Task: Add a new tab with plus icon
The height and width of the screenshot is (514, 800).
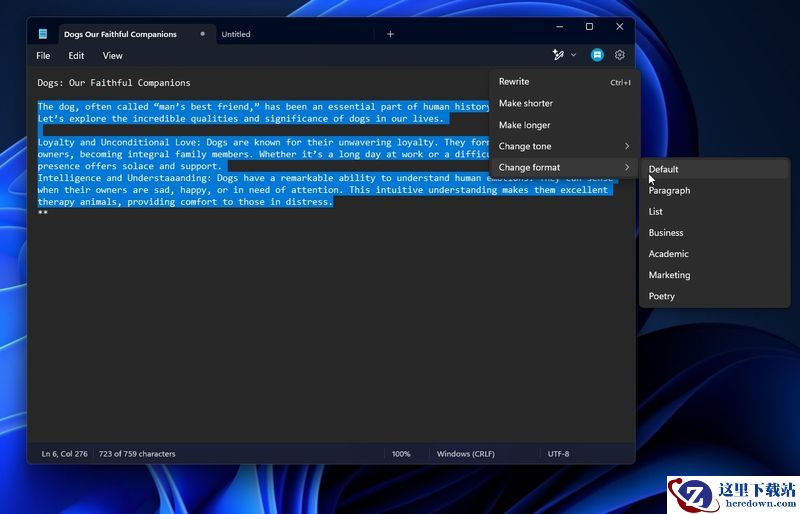Action: click(x=390, y=34)
